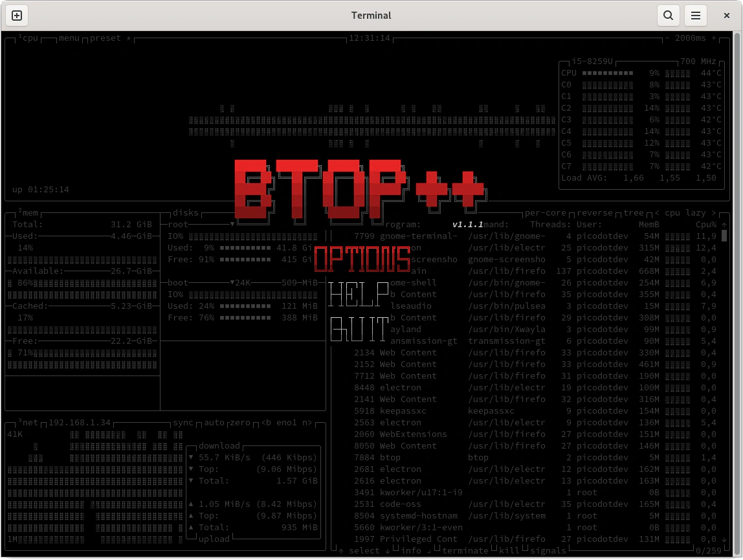The width and height of the screenshot is (743, 560).
Task: Click the terminate button for selected process
Action: coord(465,550)
